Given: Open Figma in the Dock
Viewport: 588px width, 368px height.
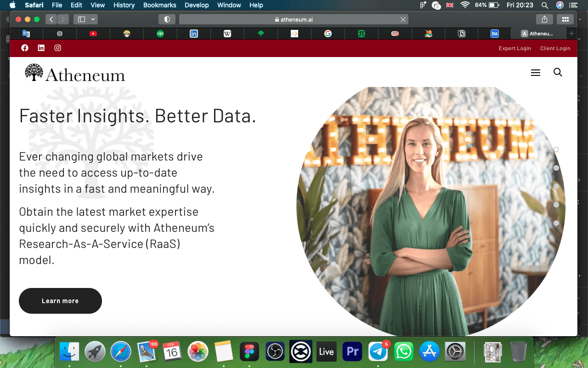Looking at the screenshot, I should pyautogui.click(x=250, y=352).
